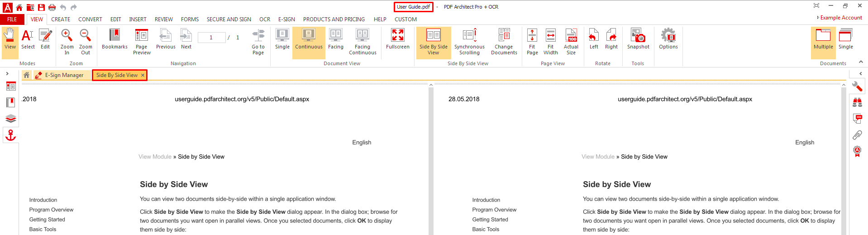Toggle Synchronous Scrolling
The height and width of the screenshot is (235, 868).
(469, 42)
